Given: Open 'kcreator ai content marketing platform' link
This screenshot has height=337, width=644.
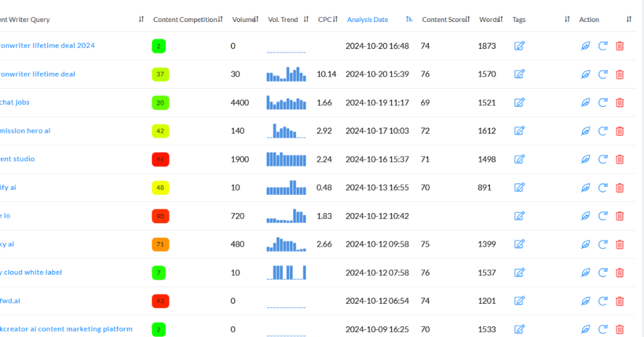Looking at the screenshot, I should tap(66, 329).
